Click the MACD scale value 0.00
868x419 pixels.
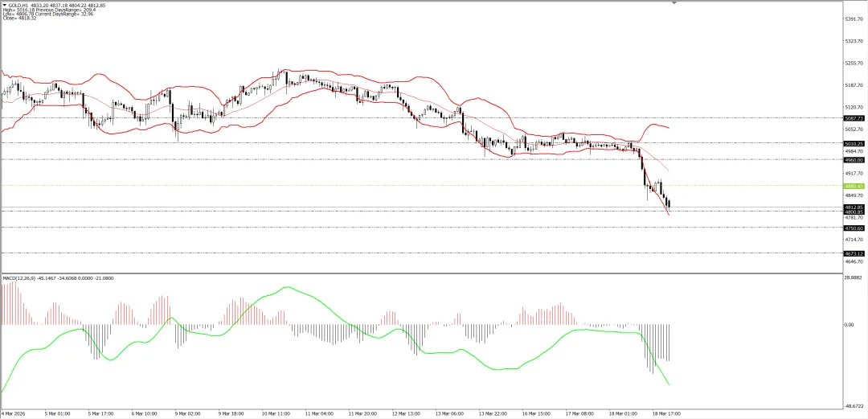tap(850, 325)
